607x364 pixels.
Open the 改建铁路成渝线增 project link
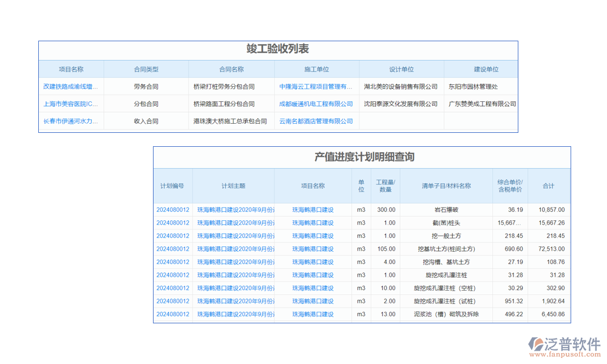(70, 87)
